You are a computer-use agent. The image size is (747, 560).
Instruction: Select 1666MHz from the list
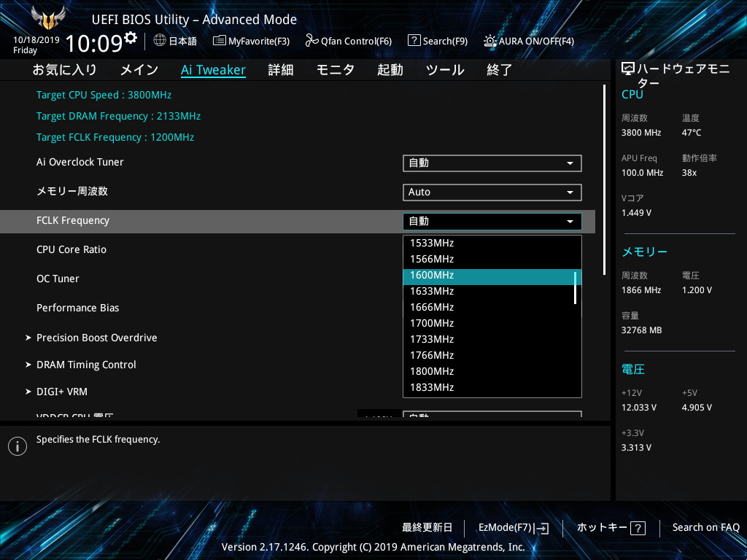coord(492,307)
